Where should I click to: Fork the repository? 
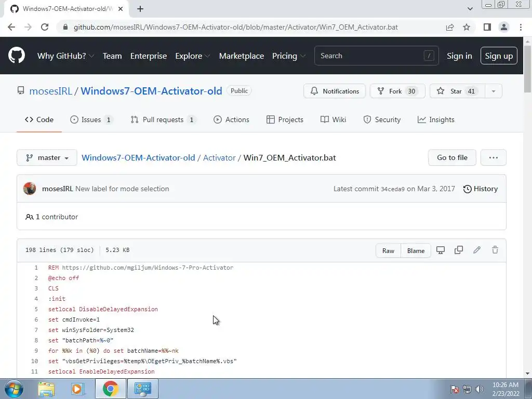tap(397, 91)
